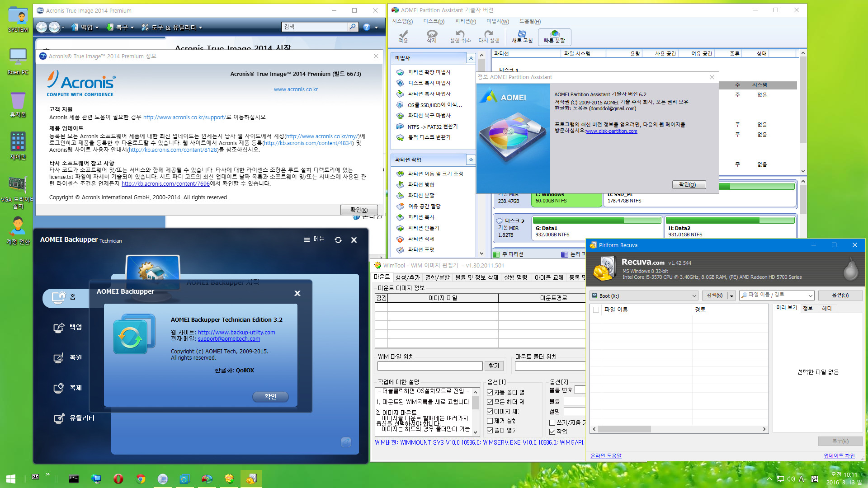Click the Acronis back arrow navigation icon
Viewport: 868px width, 488px height.
point(42,27)
